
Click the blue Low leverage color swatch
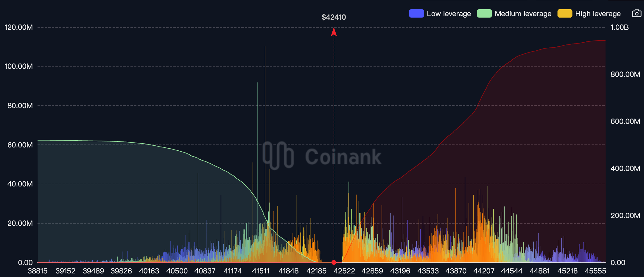416,13
